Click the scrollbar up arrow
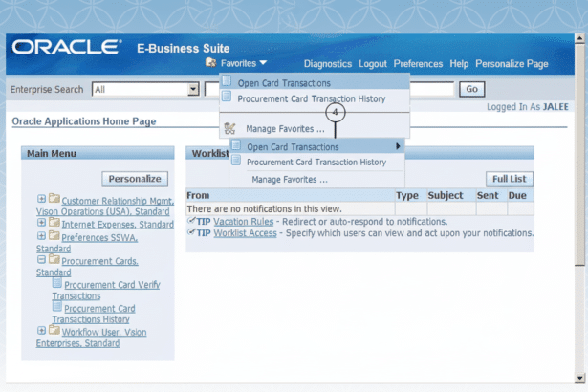This screenshot has width=588, height=392. pos(579,38)
